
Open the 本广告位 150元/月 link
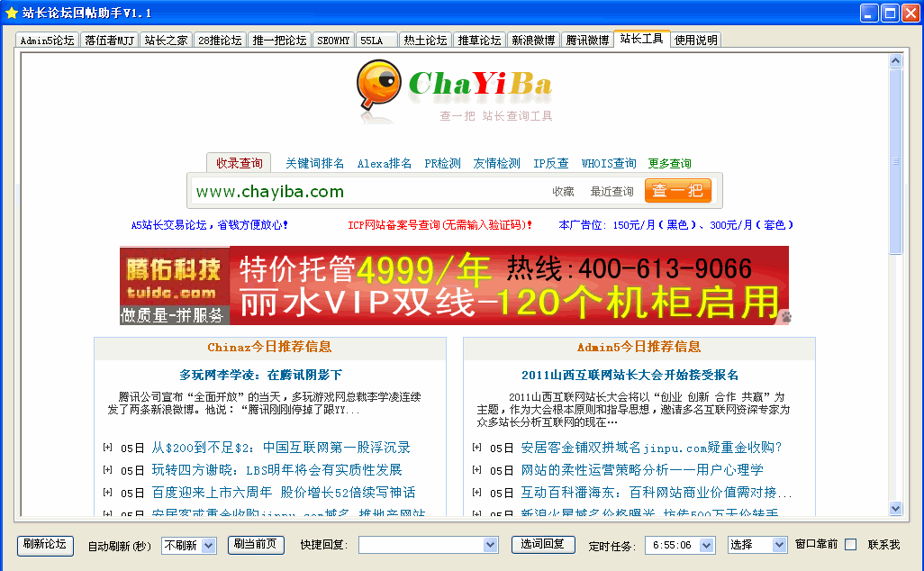pyautogui.click(x=676, y=225)
